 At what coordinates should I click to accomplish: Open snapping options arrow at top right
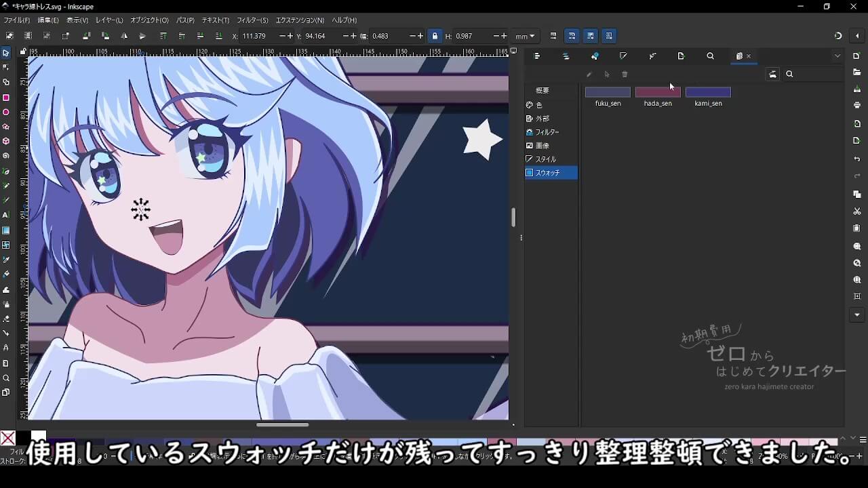pyautogui.click(x=857, y=36)
